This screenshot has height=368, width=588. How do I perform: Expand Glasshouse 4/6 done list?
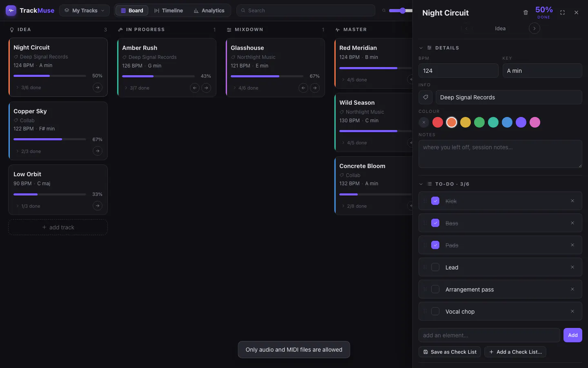(245, 88)
